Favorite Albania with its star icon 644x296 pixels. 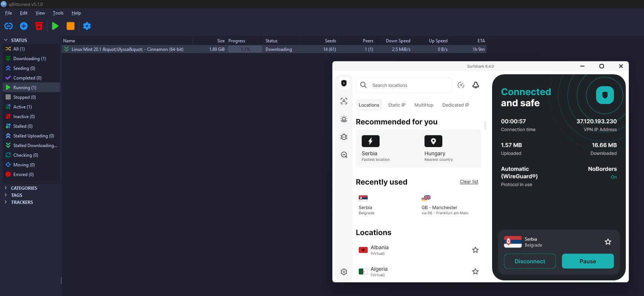475,250
